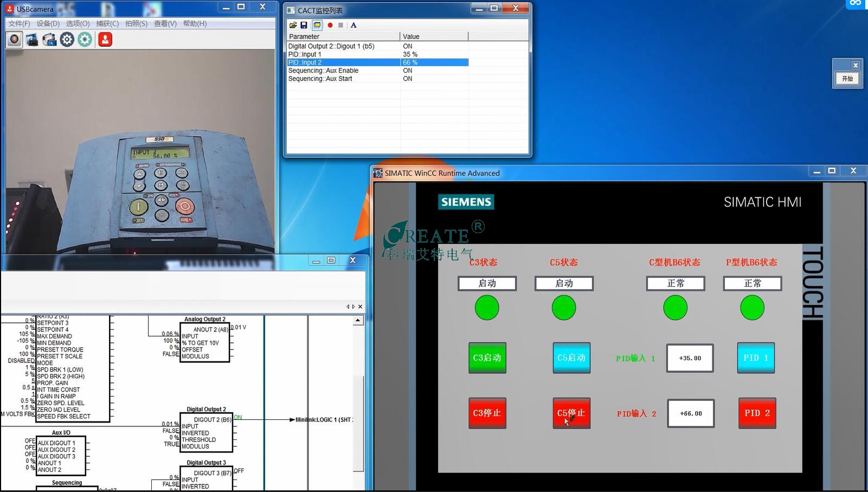Click the font A icon in CACT toolbar
Screen dimensions: 868x492
pos(353,25)
